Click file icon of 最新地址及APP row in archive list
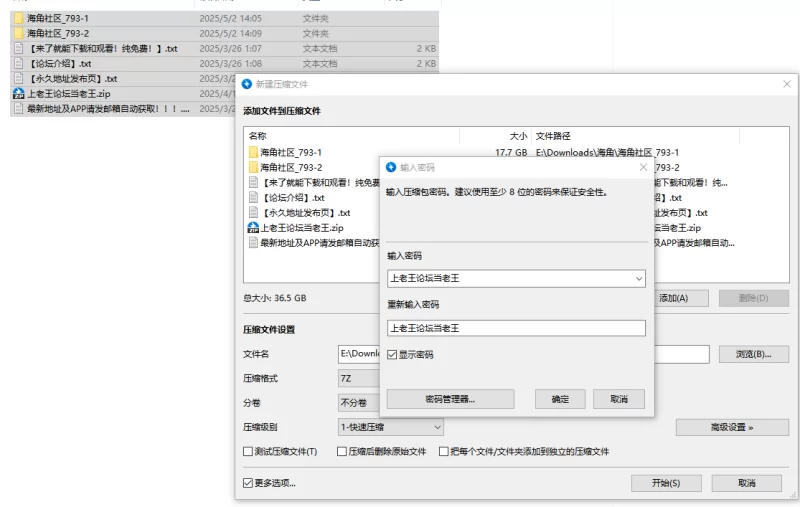 coord(254,242)
